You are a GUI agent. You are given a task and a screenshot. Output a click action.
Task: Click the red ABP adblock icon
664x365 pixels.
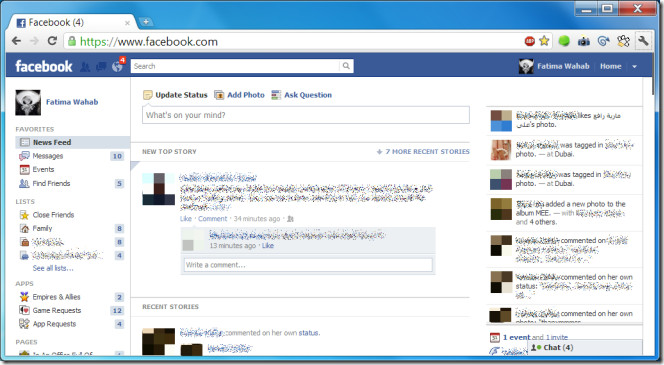pos(530,41)
